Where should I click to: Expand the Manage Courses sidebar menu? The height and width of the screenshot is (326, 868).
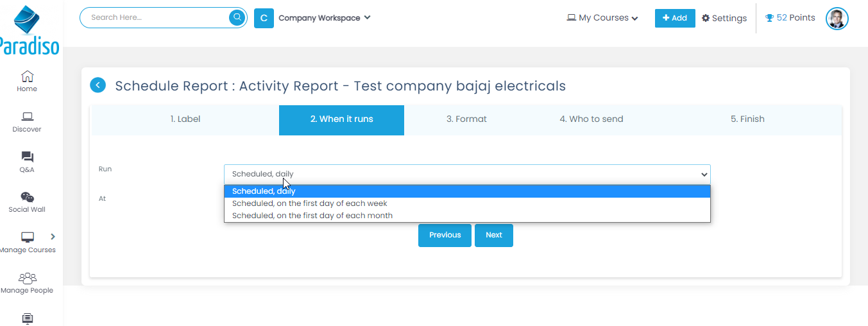tap(53, 237)
